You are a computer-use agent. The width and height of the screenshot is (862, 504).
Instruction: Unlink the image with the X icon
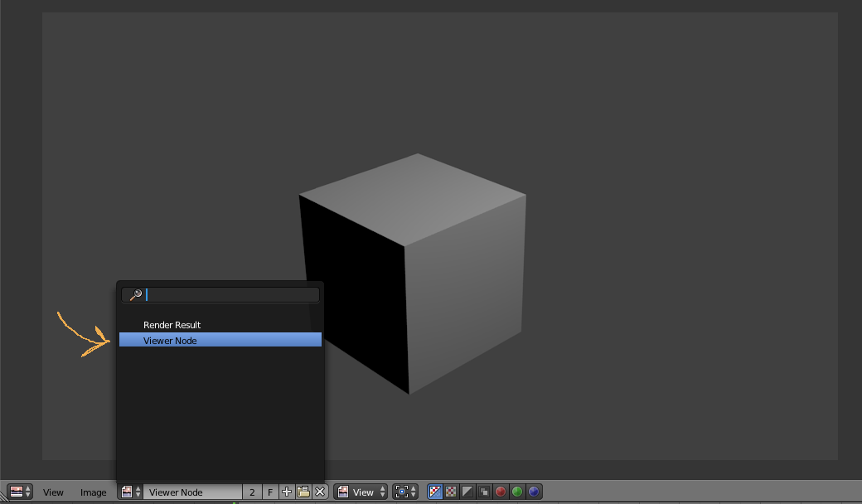(x=320, y=492)
